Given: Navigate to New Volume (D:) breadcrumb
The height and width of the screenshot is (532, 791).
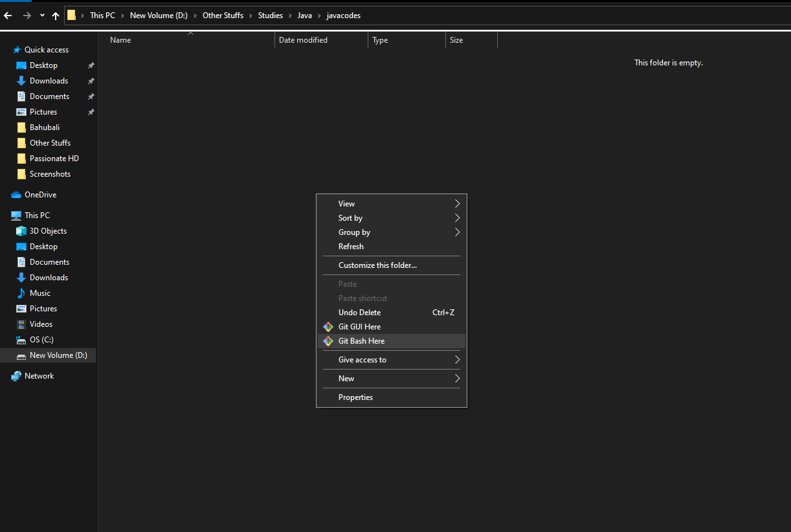Looking at the screenshot, I should coord(159,16).
